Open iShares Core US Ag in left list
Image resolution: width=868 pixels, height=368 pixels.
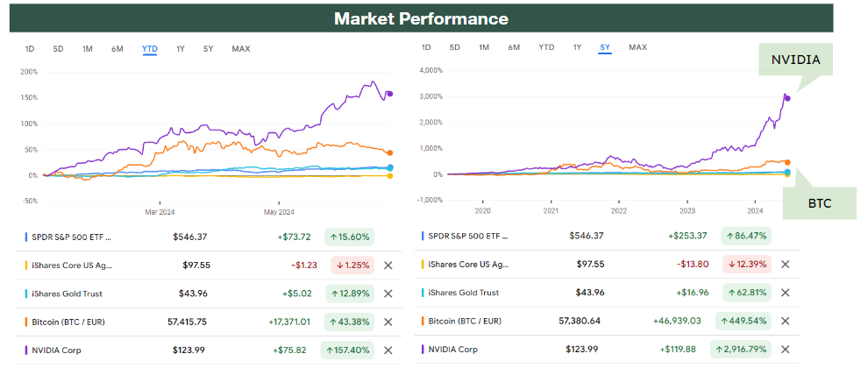point(71,265)
